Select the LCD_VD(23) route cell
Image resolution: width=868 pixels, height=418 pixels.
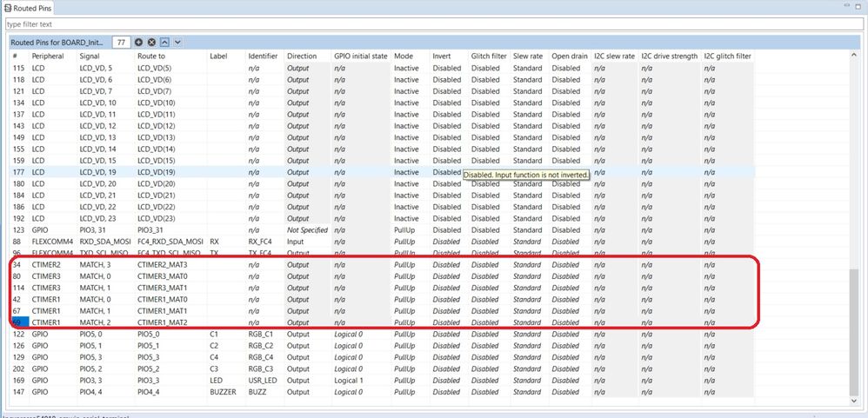[x=157, y=218]
